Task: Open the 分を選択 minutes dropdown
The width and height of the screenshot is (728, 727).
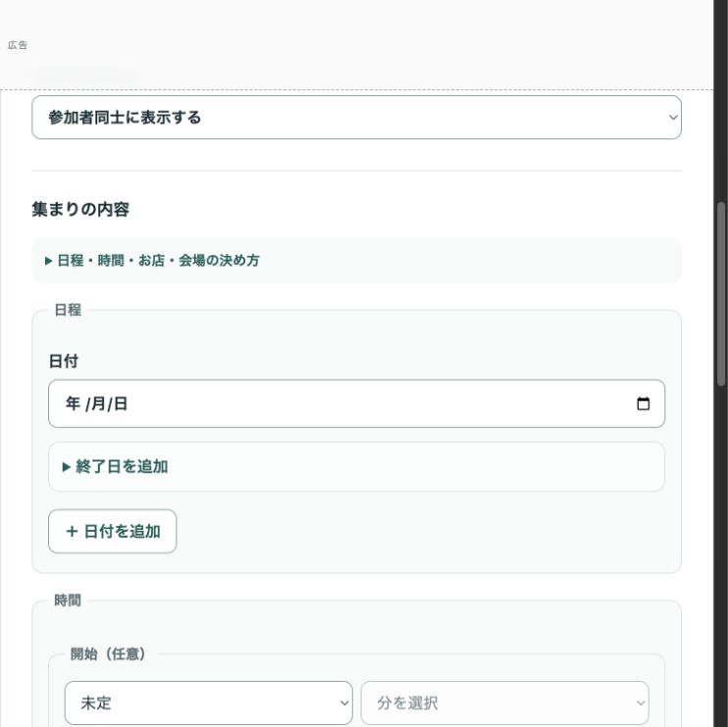Action: pos(504,702)
